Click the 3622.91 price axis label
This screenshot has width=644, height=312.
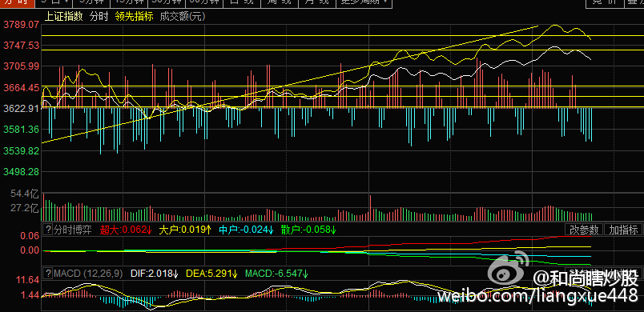(x=22, y=109)
